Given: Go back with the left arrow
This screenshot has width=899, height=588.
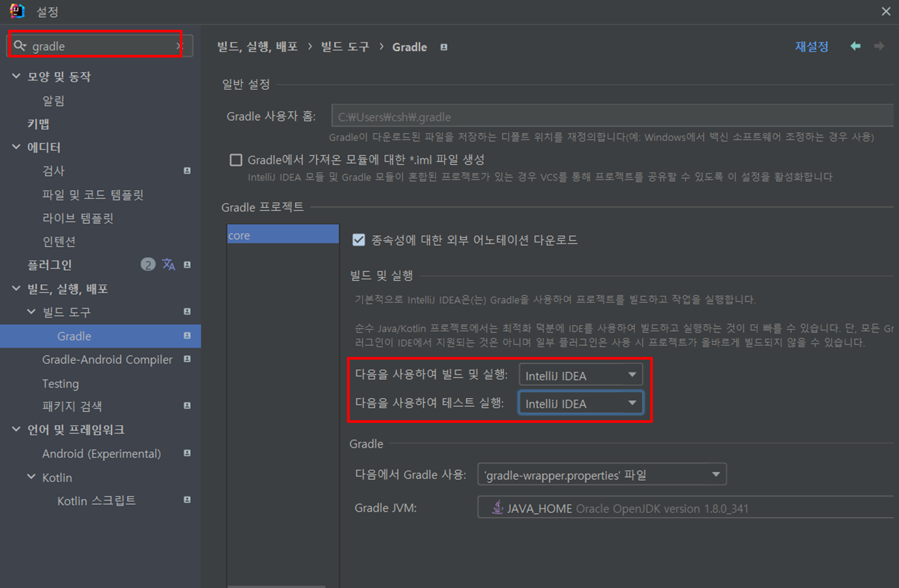Looking at the screenshot, I should coord(856,46).
